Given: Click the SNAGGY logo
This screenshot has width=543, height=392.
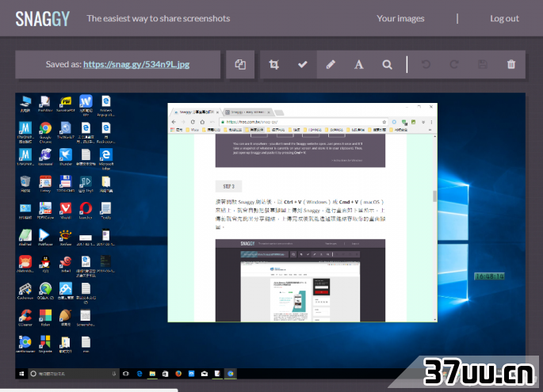Looking at the screenshot, I should point(42,19).
